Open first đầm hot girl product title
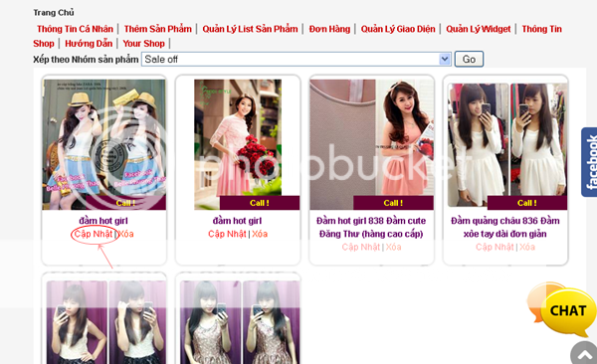 click(x=103, y=221)
